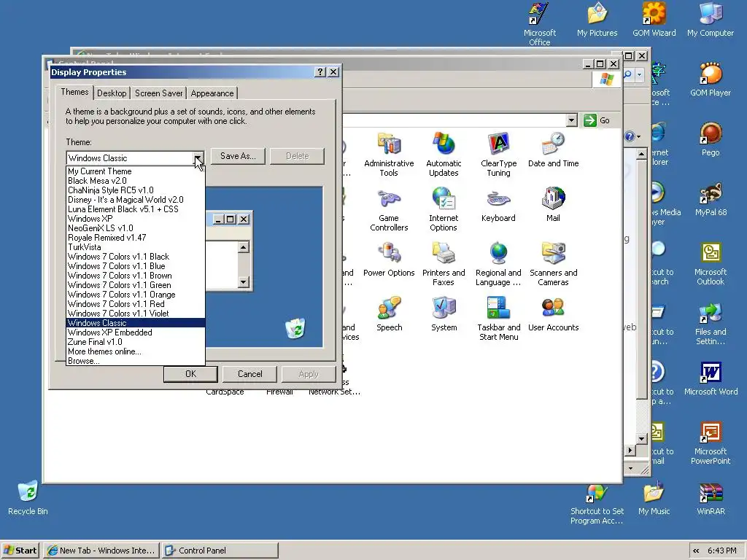Image resolution: width=747 pixels, height=560 pixels.
Task: Select MyPal 68 desktop icon
Action: pos(711,200)
